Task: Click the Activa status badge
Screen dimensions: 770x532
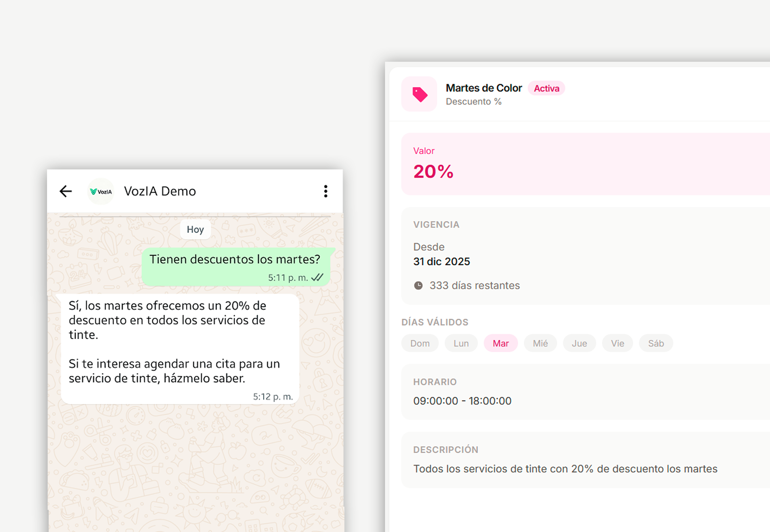Action: pos(546,88)
